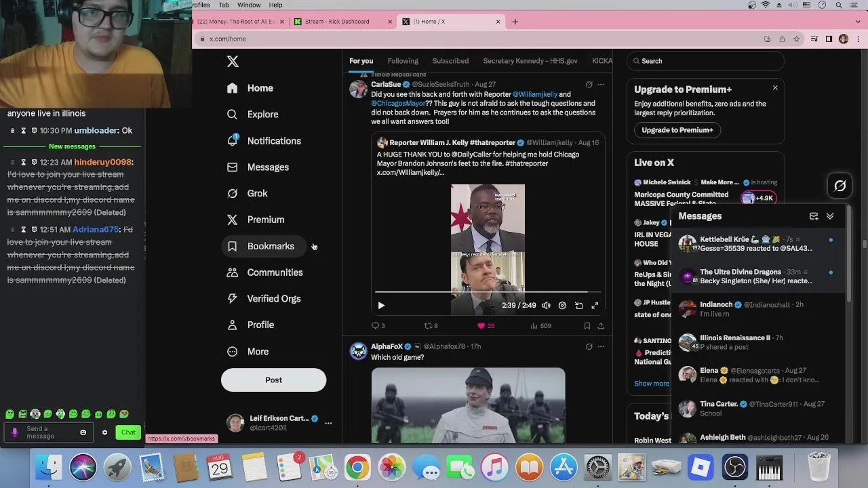The height and width of the screenshot is (488, 868).
Task: Click Grok icon on CarlaSue's post
Action: (x=589, y=85)
